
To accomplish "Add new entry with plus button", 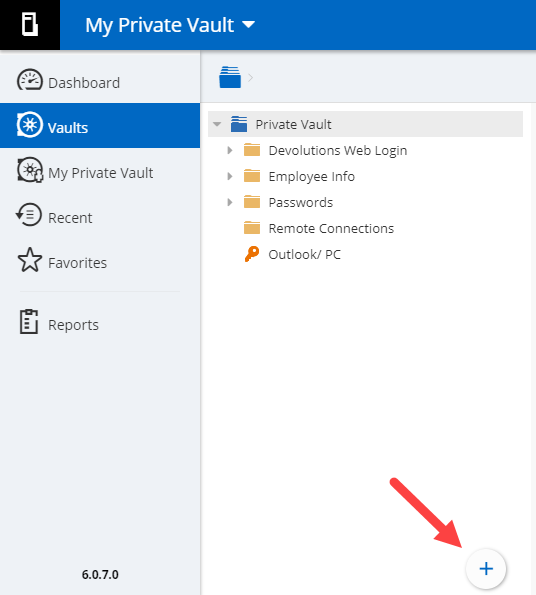I will click(x=486, y=568).
